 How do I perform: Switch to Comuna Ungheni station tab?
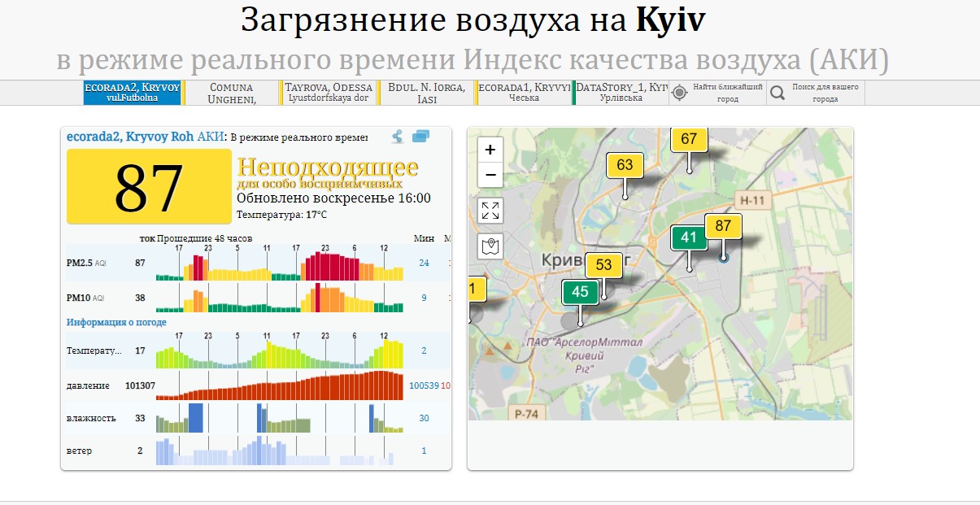click(x=232, y=93)
